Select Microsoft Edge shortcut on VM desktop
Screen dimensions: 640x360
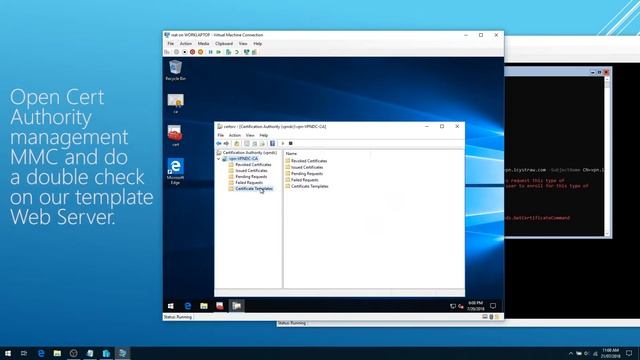pyautogui.click(x=176, y=171)
